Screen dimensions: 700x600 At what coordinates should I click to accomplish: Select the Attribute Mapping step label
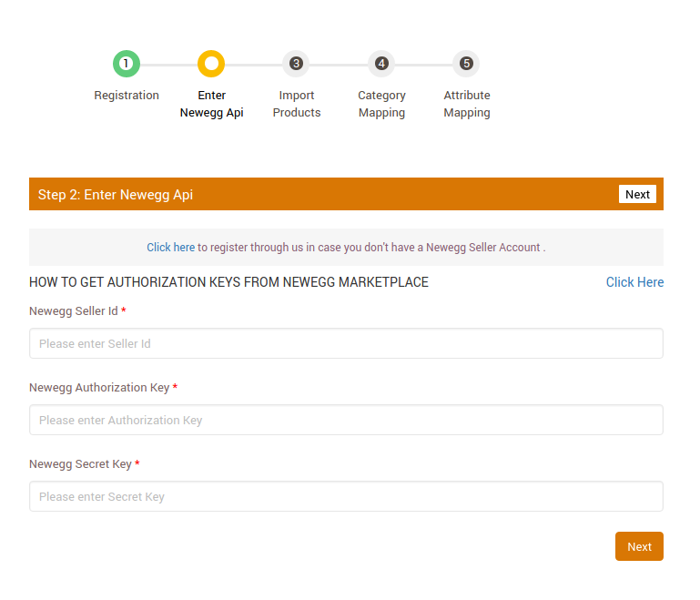[x=467, y=104]
